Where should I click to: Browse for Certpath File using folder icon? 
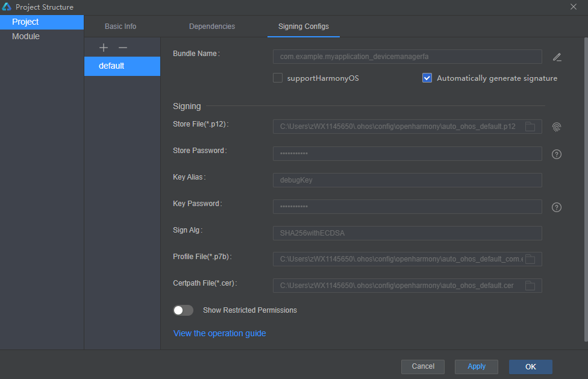(x=530, y=286)
